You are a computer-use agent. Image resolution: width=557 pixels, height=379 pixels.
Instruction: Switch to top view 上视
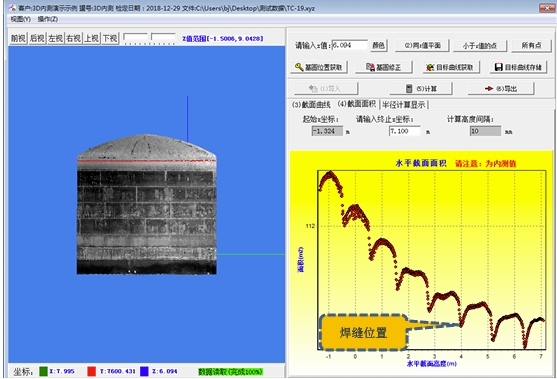point(92,38)
